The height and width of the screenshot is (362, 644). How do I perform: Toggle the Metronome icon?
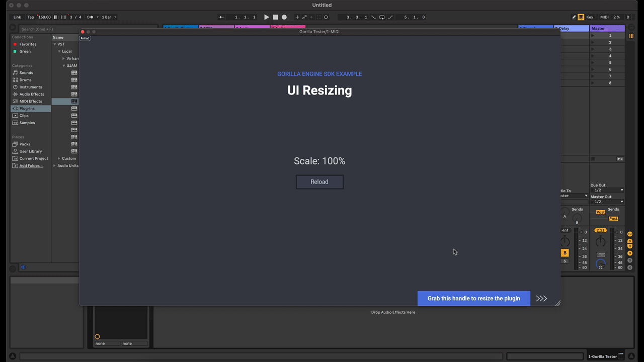click(91, 17)
